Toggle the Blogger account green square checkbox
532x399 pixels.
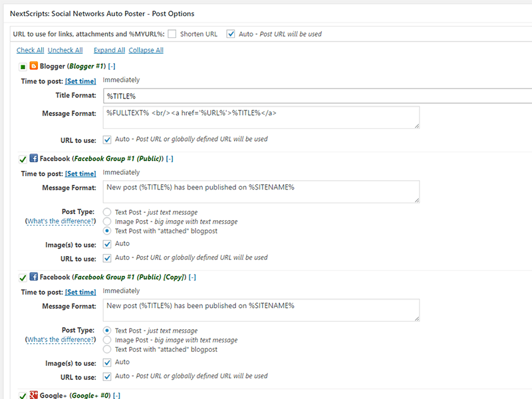(23, 66)
